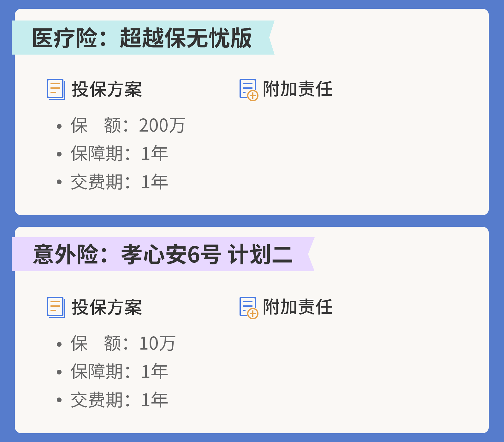Select the 意外险：孝心安6号 计划二 title banner
This screenshot has width=504, height=442.
(162, 254)
